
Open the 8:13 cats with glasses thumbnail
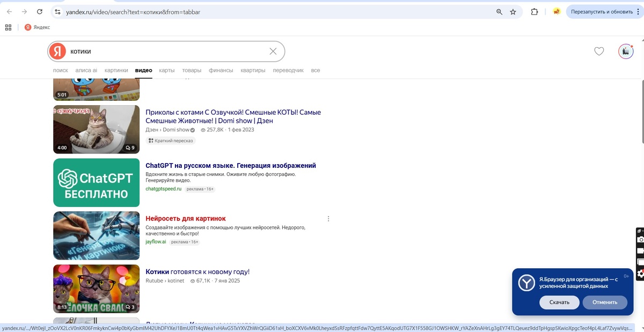tap(96, 289)
